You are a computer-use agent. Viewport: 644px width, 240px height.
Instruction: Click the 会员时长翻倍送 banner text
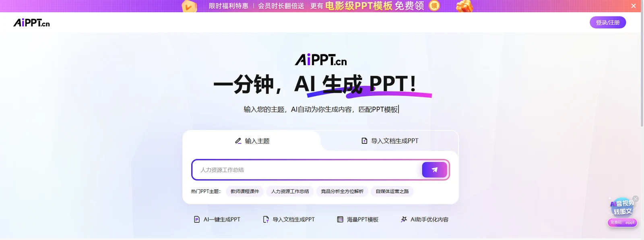click(x=281, y=6)
